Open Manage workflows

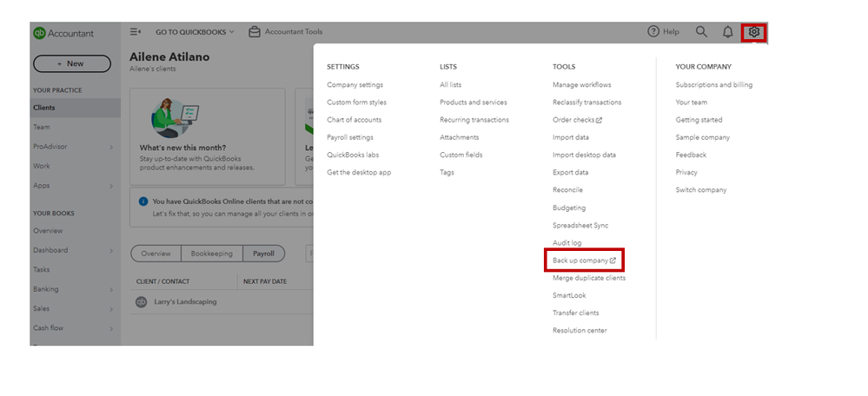pos(582,85)
